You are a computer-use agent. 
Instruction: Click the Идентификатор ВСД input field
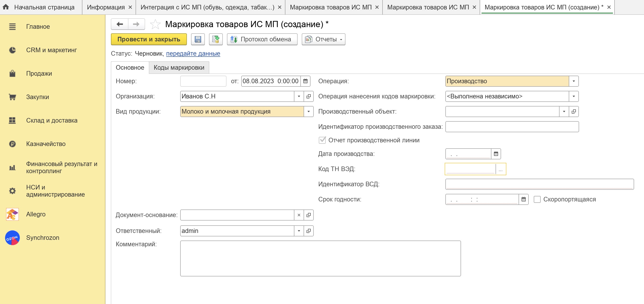(x=540, y=184)
